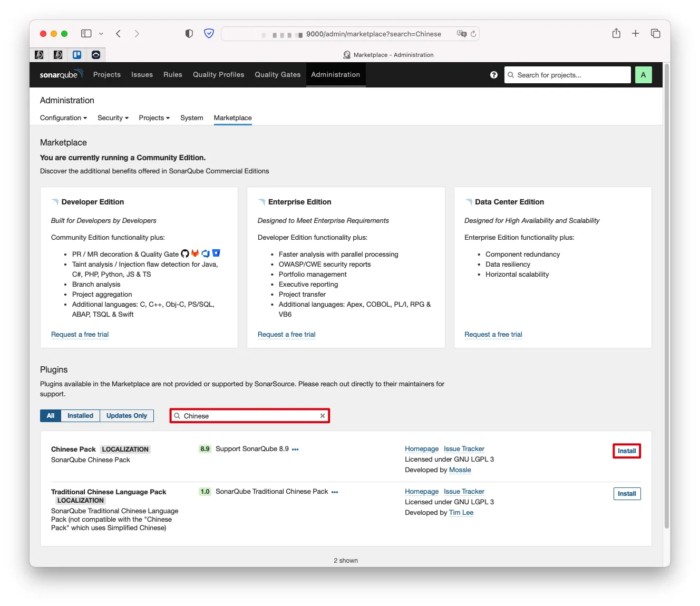Screen dimensions: 700x606
Task: Install Traditional Chinese Language Pack
Action: (627, 494)
